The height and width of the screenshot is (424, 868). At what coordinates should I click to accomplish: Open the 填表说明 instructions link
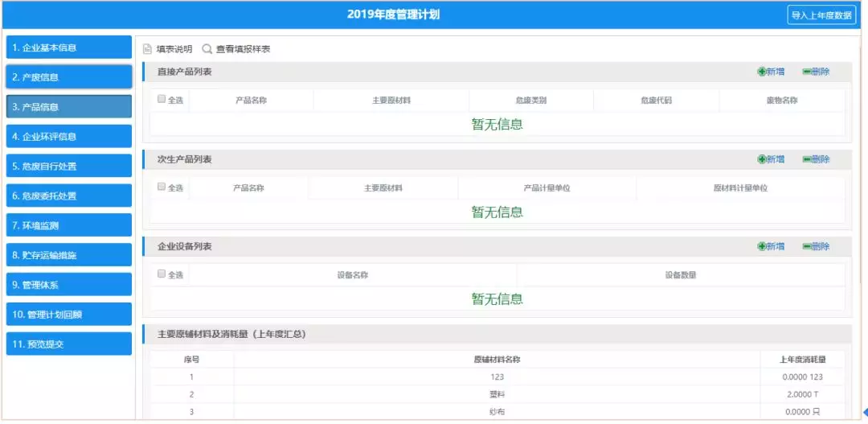pyautogui.click(x=174, y=49)
